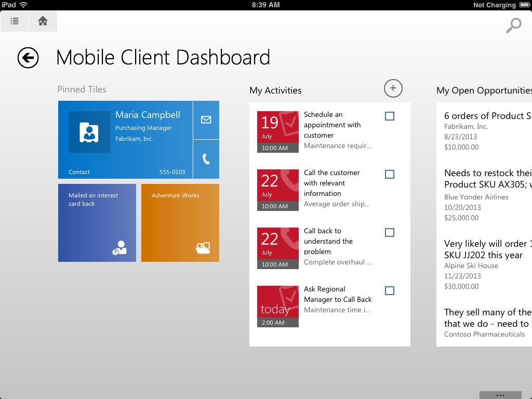Screen dimensions: 532x399
Task: Open the Adventure Works tile
Action: (180, 223)
